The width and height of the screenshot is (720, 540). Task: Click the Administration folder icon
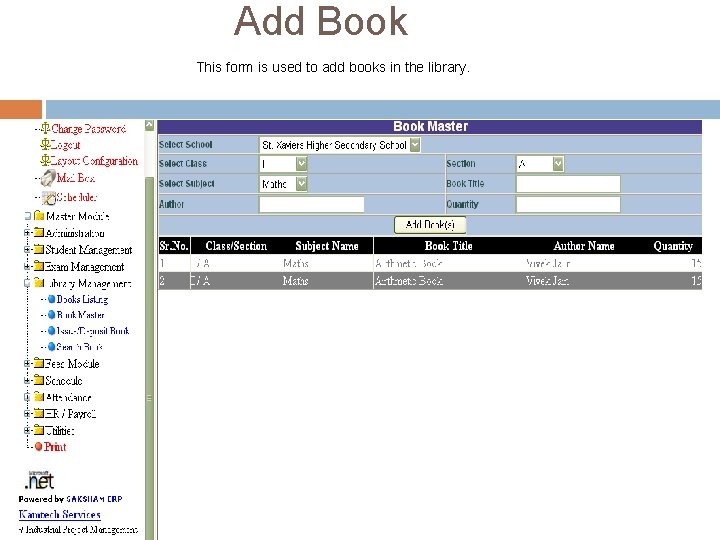[39, 233]
